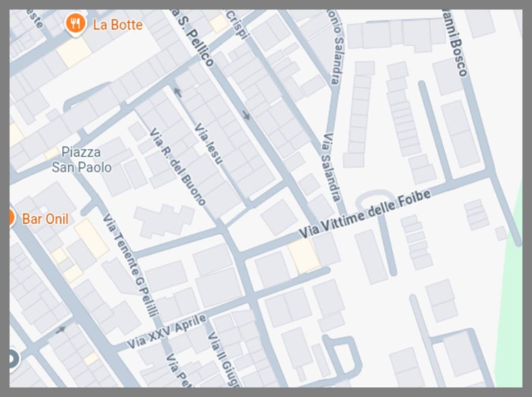Screen dimensions: 532x397
Task: Click the one-way arrow at top of Via Iesu
Action: (x=178, y=91)
